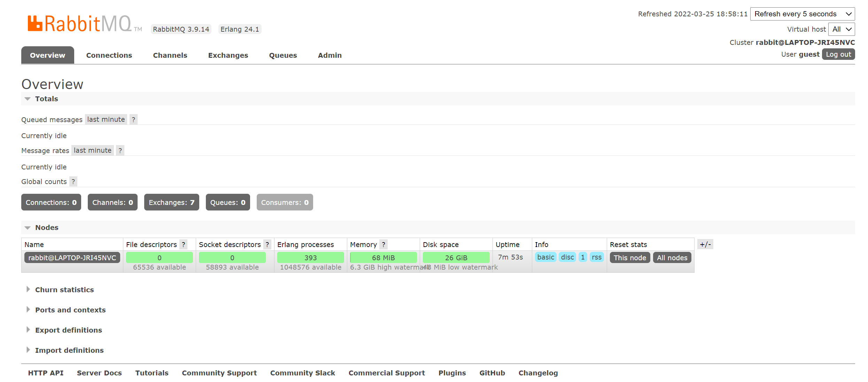Switch to the Exchanges tab
The width and height of the screenshot is (868, 382).
pos(228,55)
